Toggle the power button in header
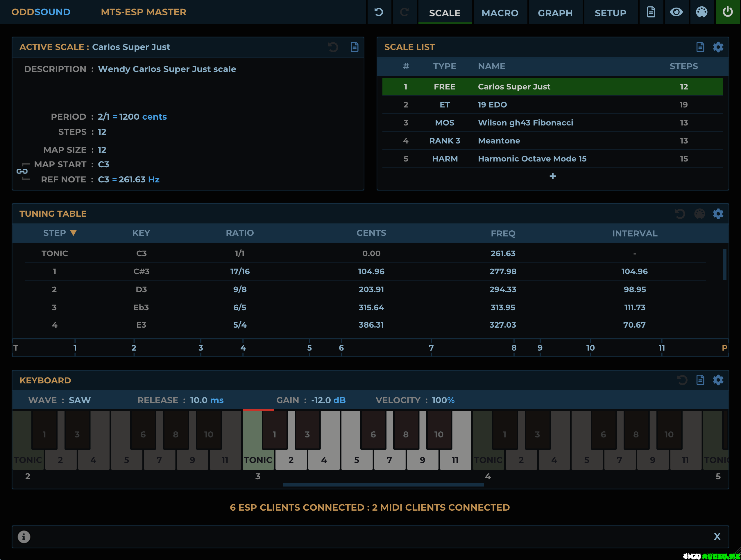Viewport: 741px width, 560px height. click(x=727, y=12)
